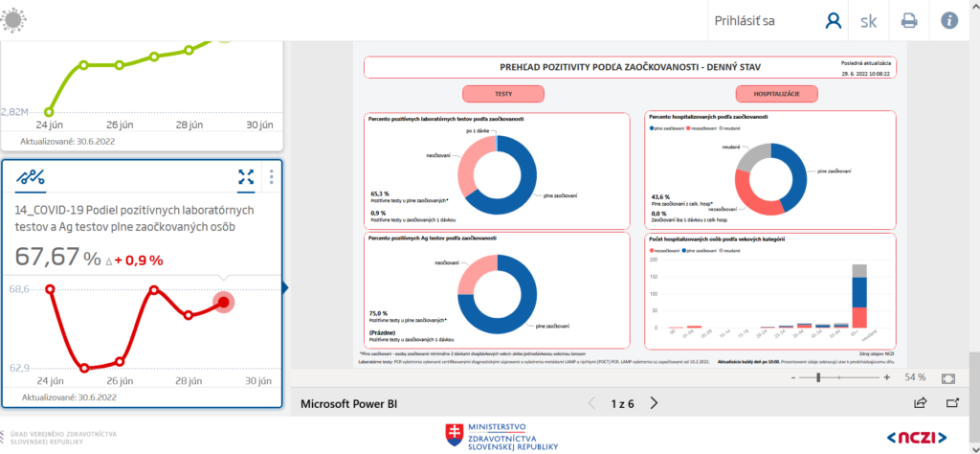Click the Microsoft Power BI label
This screenshot has height=454, width=980.
click(348, 404)
